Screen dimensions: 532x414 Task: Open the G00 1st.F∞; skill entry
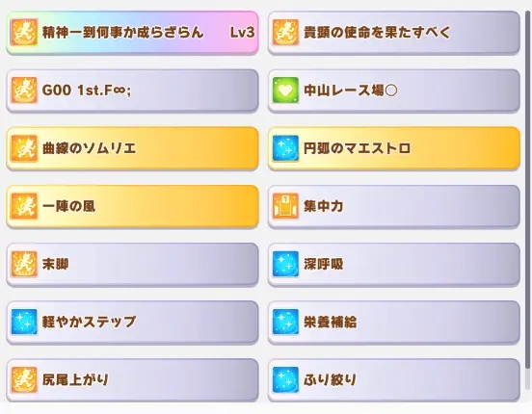[132, 91]
